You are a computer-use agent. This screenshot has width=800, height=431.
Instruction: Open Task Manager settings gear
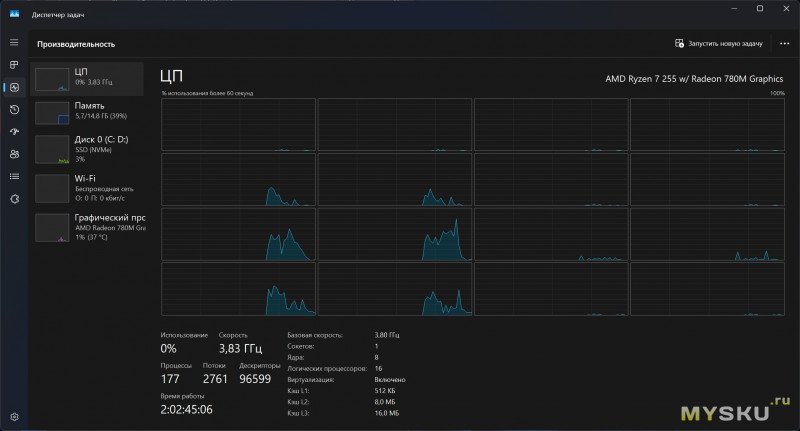tap(14, 416)
